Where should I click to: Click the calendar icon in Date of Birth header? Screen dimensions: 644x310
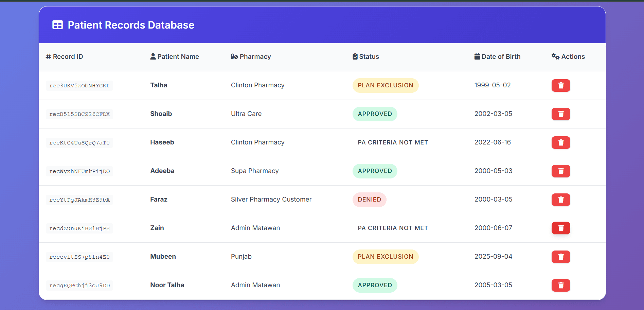tap(477, 56)
